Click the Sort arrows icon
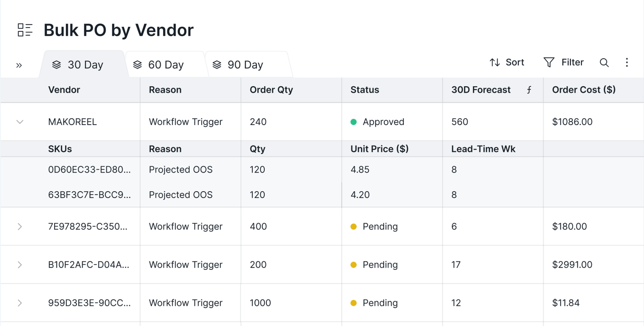 click(495, 62)
